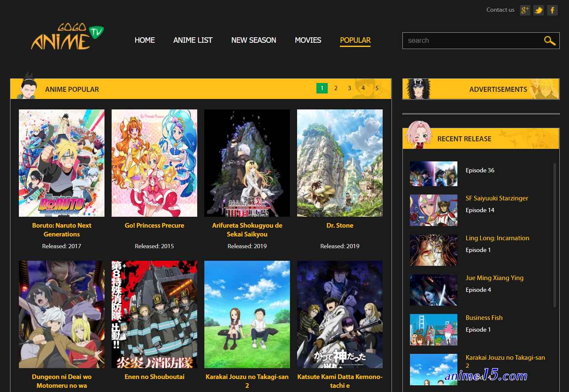The height and width of the screenshot is (392, 569).
Task: Open Dr. Stone poster image
Action: [x=340, y=163]
